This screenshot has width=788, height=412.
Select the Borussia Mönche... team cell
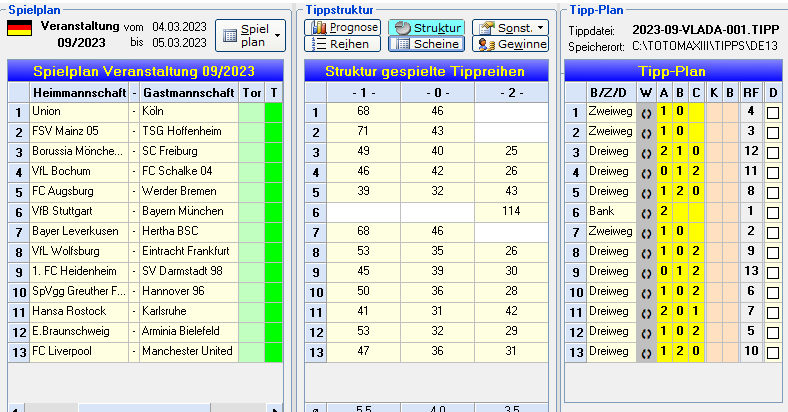tap(79, 152)
